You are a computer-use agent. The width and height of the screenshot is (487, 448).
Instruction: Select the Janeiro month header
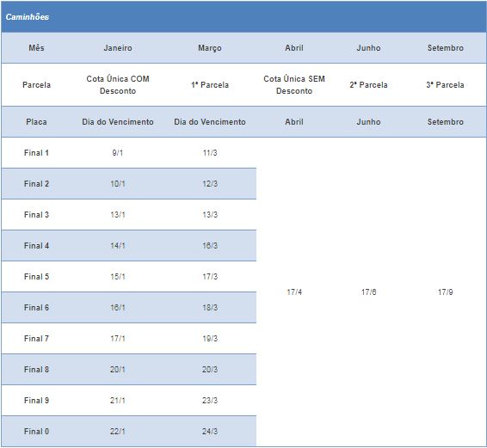click(118, 48)
